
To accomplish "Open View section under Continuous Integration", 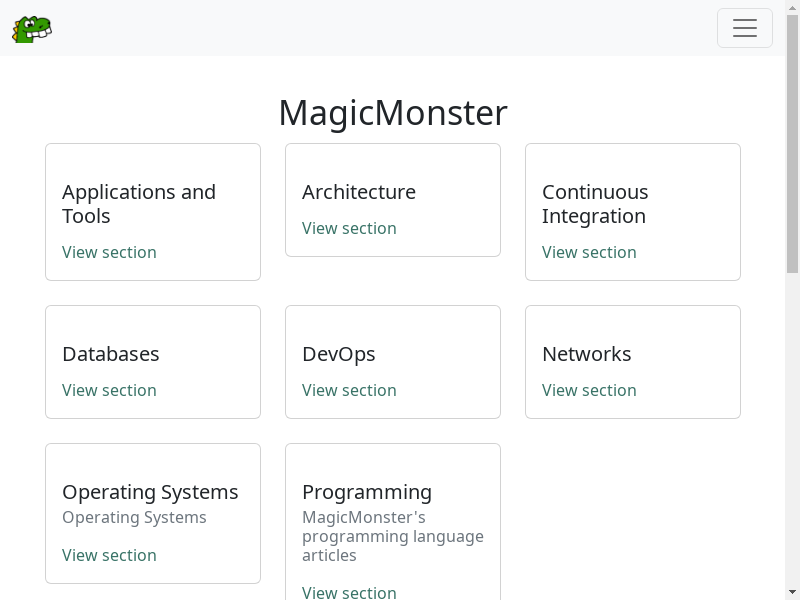I will (589, 252).
